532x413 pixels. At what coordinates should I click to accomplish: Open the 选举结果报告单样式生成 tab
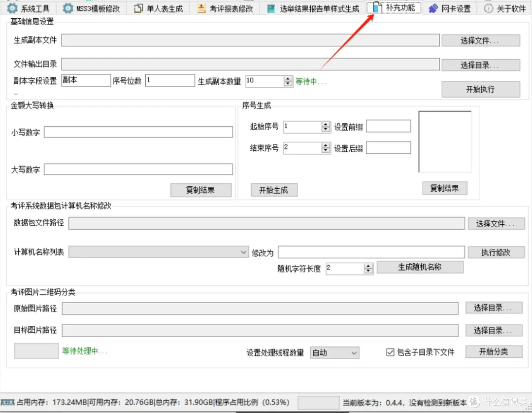point(313,8)
